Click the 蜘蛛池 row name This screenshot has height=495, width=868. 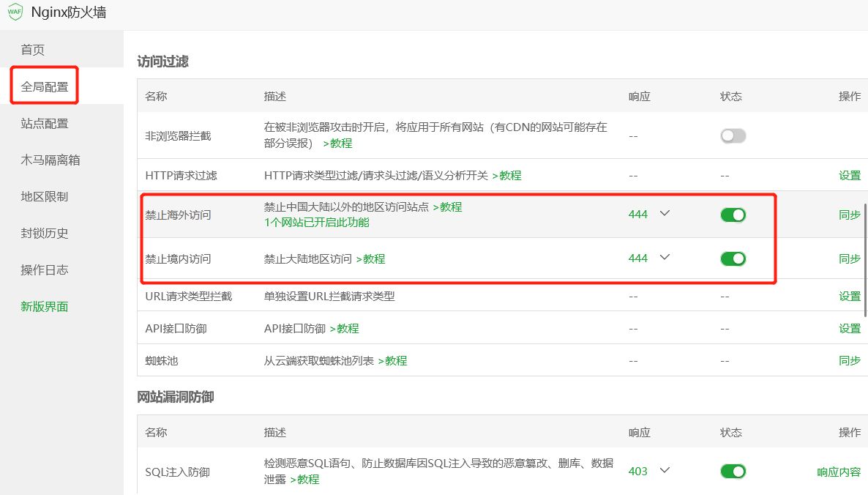[x=162, y=361]
